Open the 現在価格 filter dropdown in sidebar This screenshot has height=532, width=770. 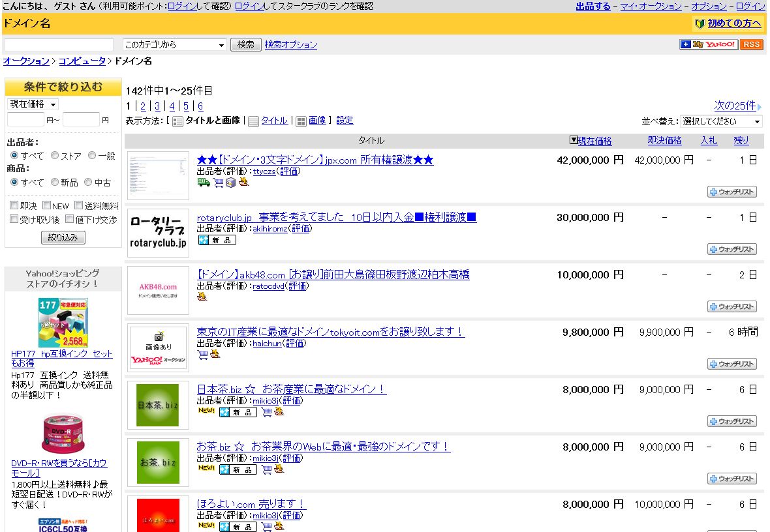pyautogui.click(x=33, y=104)
